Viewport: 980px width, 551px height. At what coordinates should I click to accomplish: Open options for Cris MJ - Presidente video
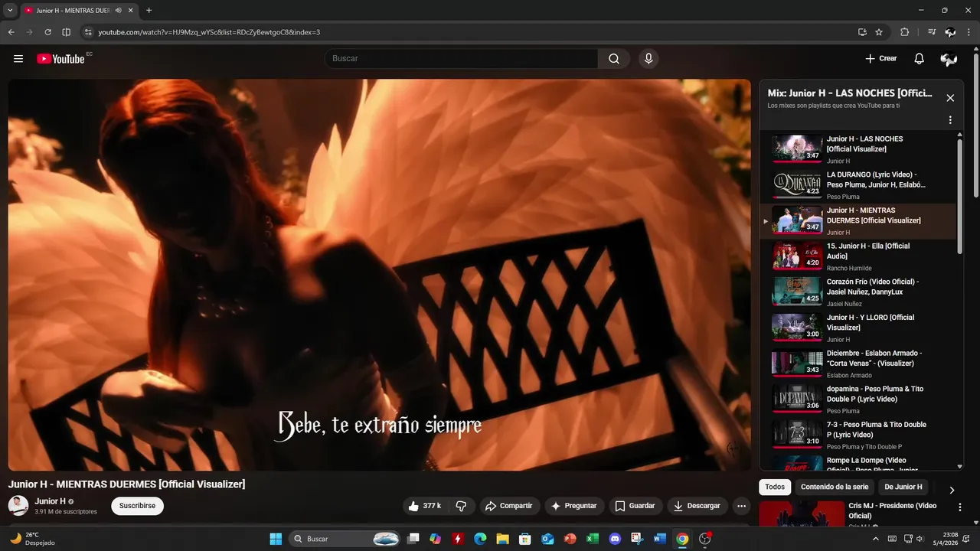coord(960,507)
